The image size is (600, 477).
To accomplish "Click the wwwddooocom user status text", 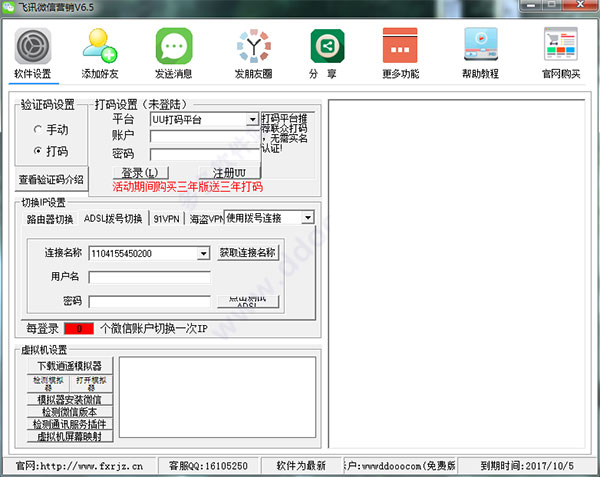I will click(399, 466).
